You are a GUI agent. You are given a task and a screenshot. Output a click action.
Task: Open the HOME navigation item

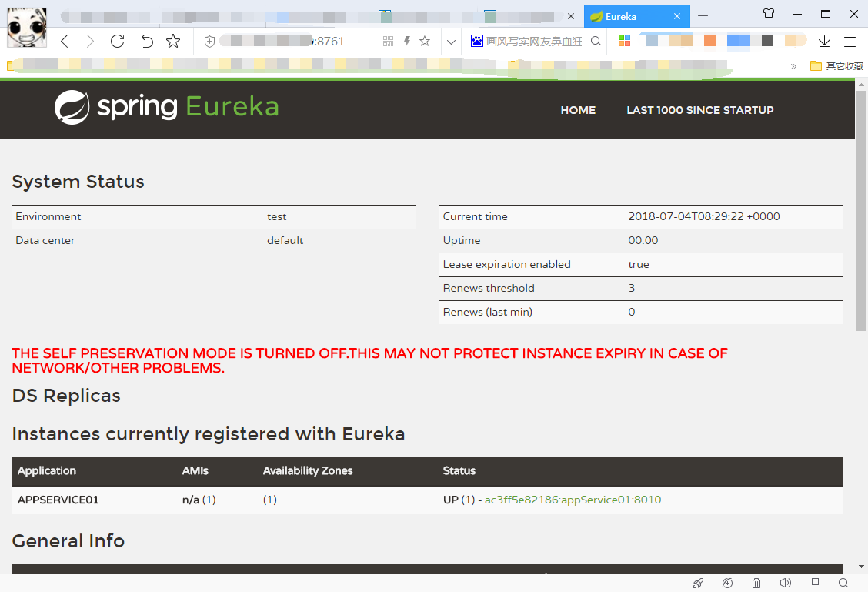[x=578, y=110]
